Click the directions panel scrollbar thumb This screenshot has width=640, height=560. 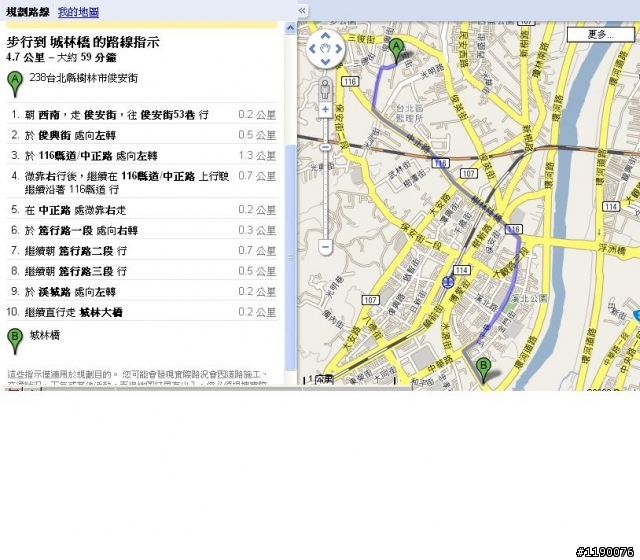(290, 257)
